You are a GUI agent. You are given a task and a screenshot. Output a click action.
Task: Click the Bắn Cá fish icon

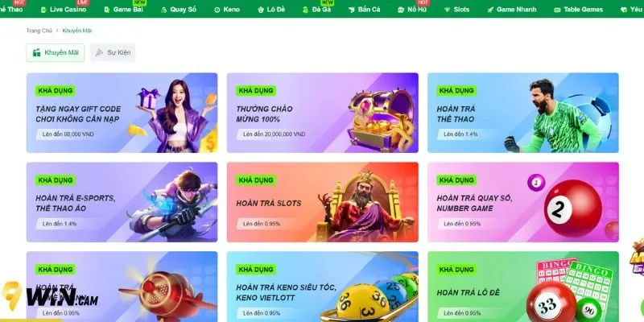(352, 10)
